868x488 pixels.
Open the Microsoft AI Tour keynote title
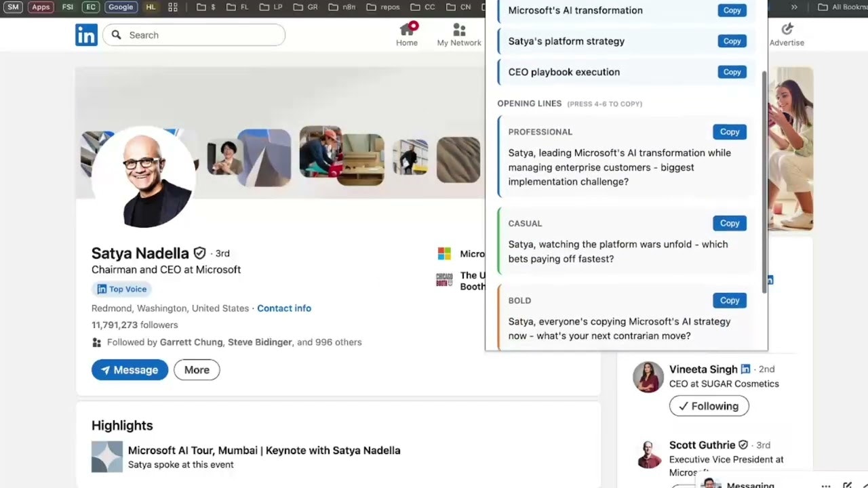pyautogui.click(x=264, y=451)
